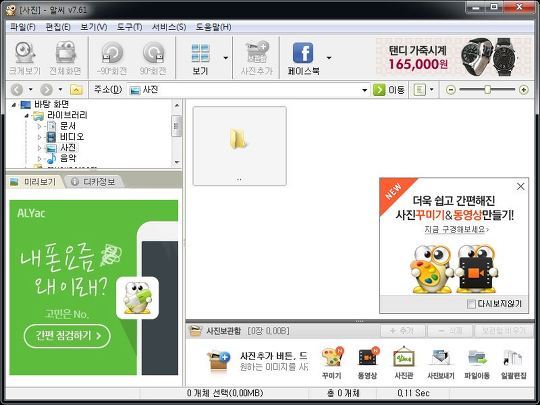Click the + 추가 button in 사진보관함

(402, 331)
